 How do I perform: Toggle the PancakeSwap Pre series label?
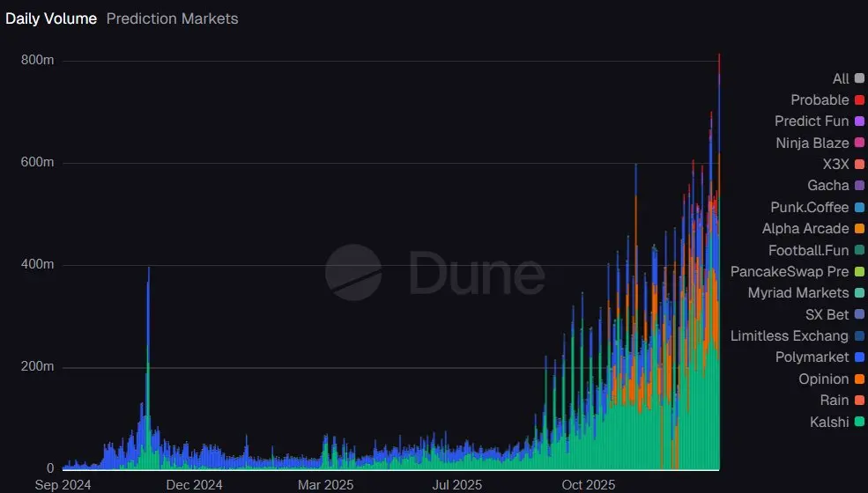pyautogui.click(x=790, y=272)
